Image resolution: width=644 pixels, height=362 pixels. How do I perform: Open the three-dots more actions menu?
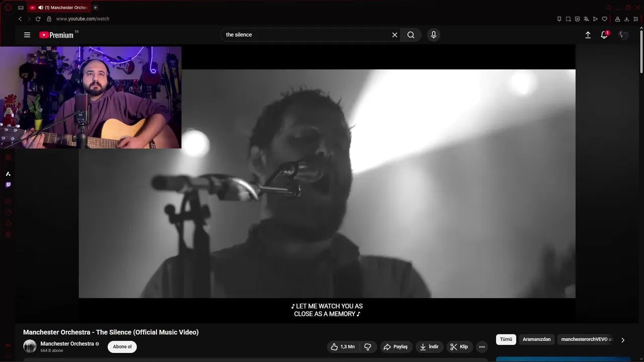(x=482, y=347)
